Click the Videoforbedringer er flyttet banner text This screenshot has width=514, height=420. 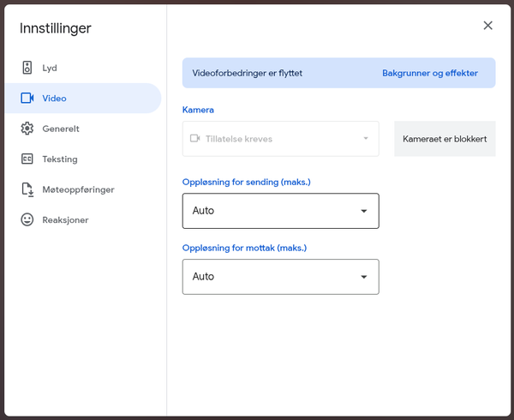(248, 74)
